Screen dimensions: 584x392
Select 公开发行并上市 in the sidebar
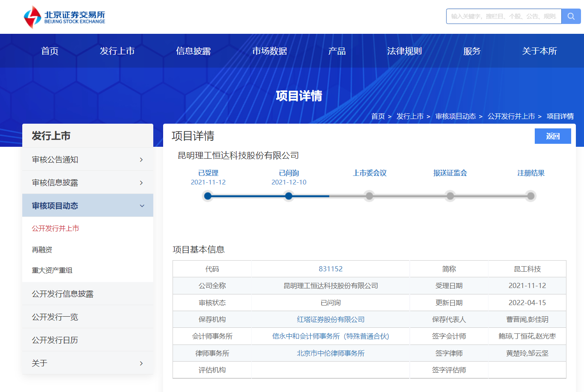pos(55,229)
